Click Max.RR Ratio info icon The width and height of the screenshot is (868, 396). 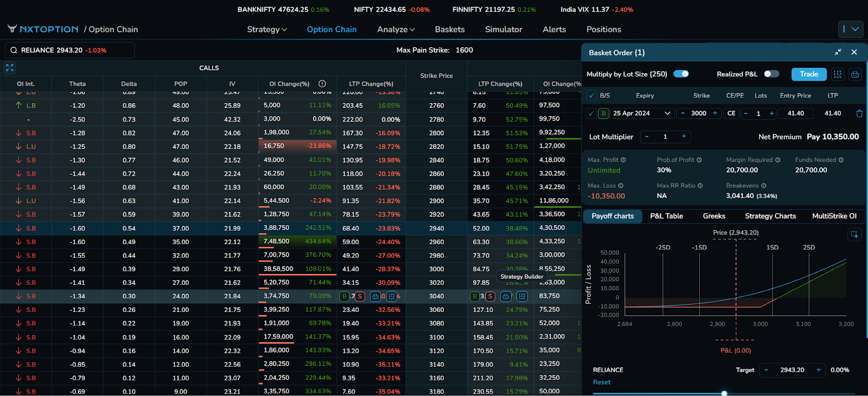[x=700, y=186]
